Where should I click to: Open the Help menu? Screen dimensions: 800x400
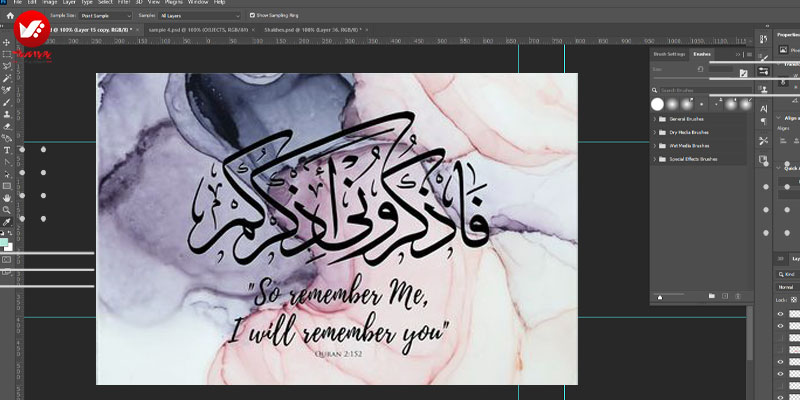[x=219, y=3]
